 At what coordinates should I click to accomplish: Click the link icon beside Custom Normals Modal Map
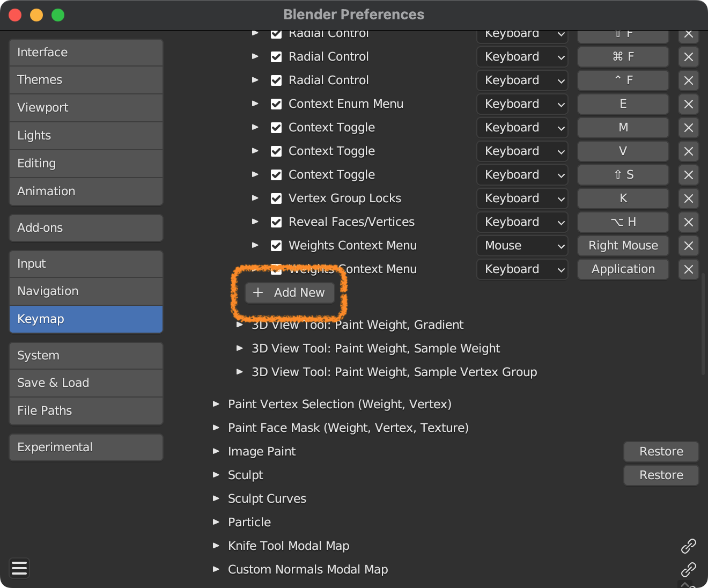coord(688,569)
